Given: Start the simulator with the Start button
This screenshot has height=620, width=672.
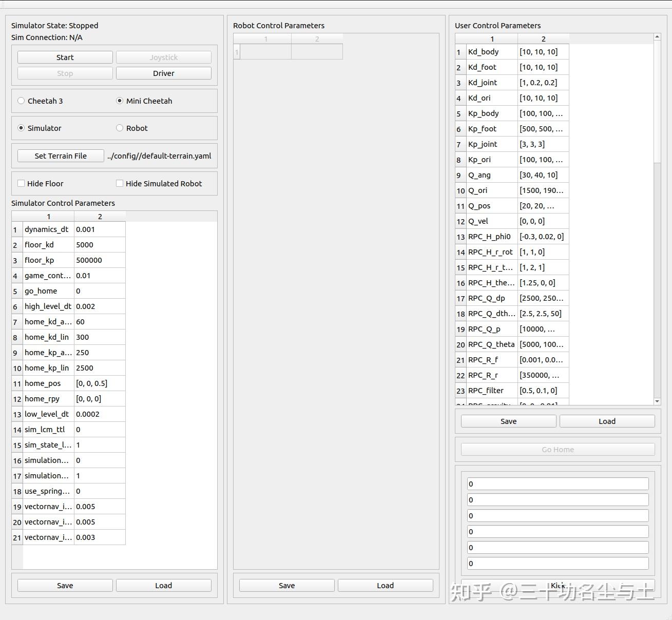Looking at the screenshot, I should tap(65, 57).
